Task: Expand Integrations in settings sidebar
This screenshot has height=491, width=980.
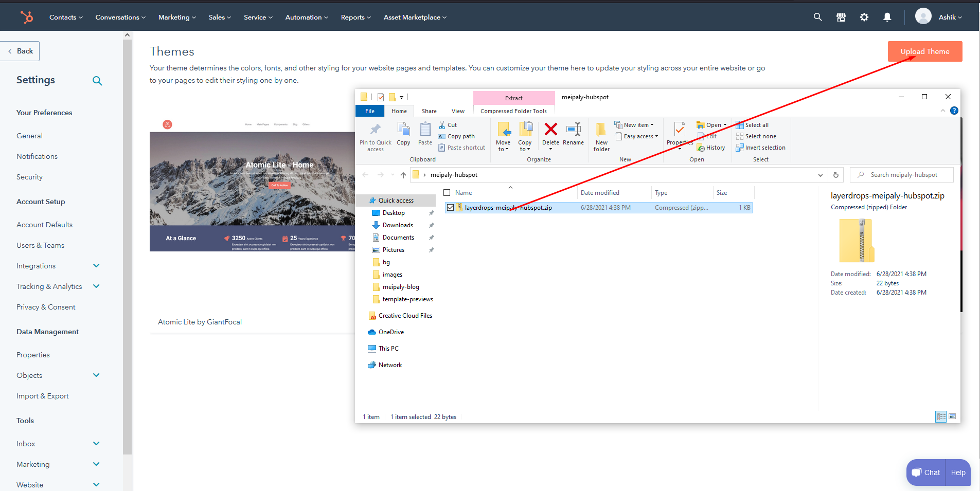Action: click(x=96, y=266)
